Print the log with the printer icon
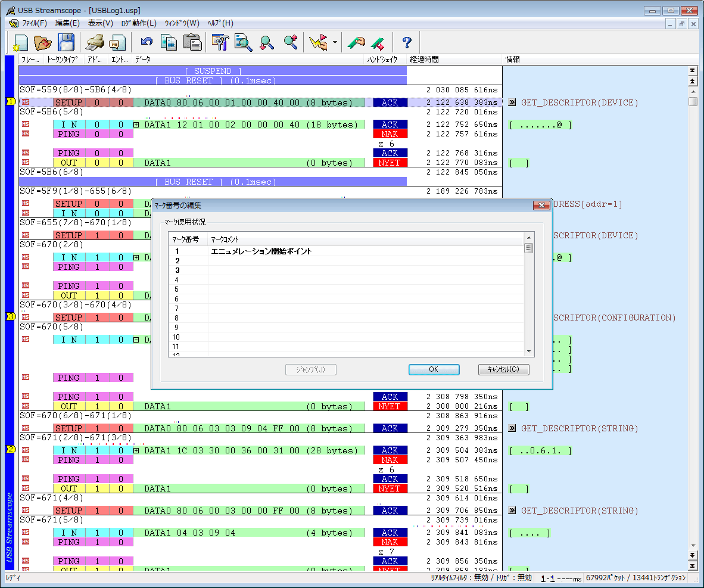Image resolution: width=704 pixels, height=588 pixels. pyautogui.click(x=95, y=43)
